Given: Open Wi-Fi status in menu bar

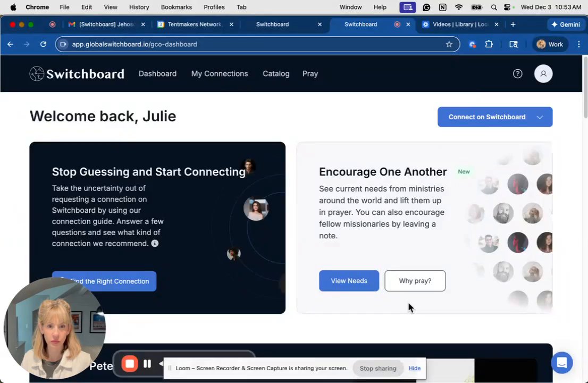Looking at the screenshot, I should point(459,7).
